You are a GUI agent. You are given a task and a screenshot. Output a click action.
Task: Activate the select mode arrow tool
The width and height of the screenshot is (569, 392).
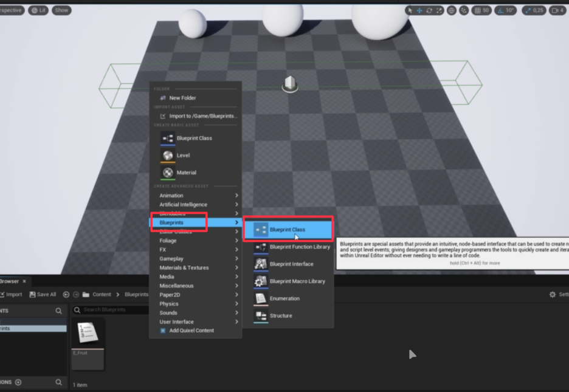410,10
